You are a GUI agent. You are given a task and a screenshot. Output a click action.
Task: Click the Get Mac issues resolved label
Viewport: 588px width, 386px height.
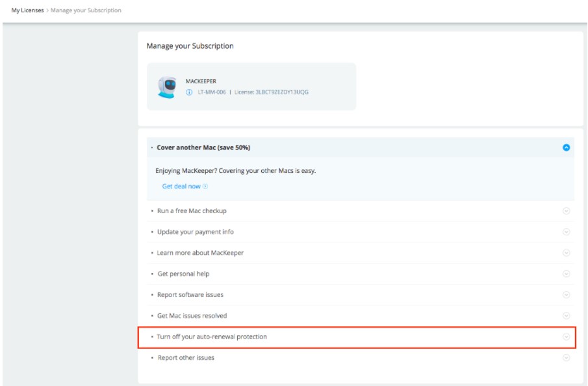point(192,316)
